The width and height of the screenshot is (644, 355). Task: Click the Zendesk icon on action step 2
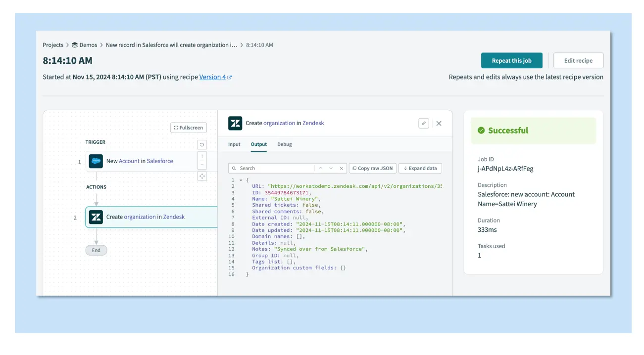pos(96,217)
